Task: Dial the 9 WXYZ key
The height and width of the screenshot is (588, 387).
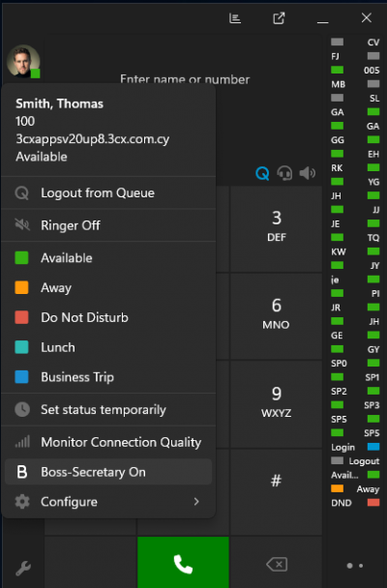Action: pos(277,404)
